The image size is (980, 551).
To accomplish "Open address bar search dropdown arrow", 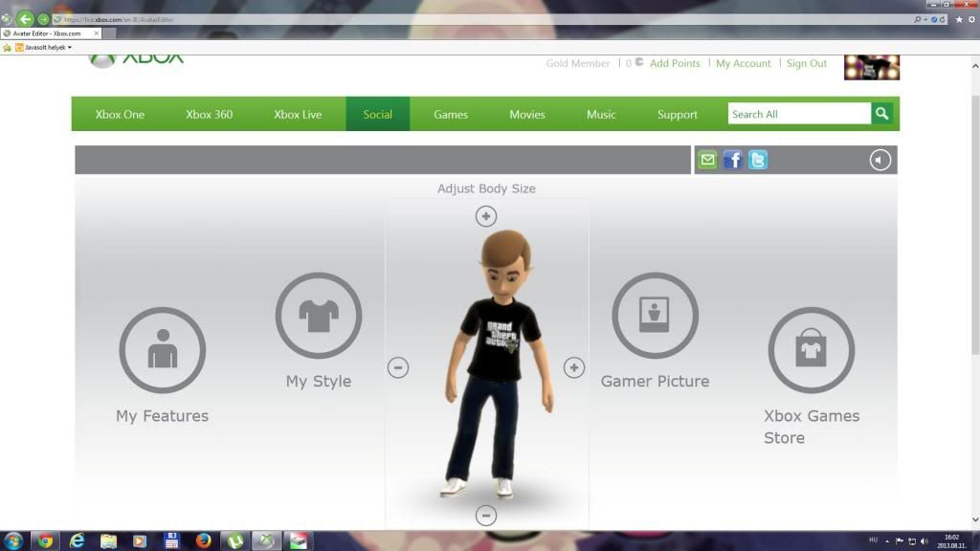I will click(925, 19).
